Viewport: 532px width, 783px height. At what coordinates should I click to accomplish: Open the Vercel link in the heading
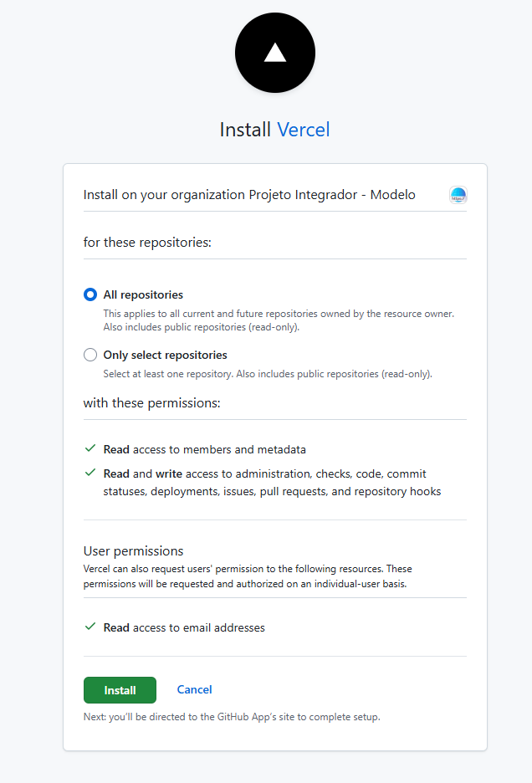click(303, 130)
